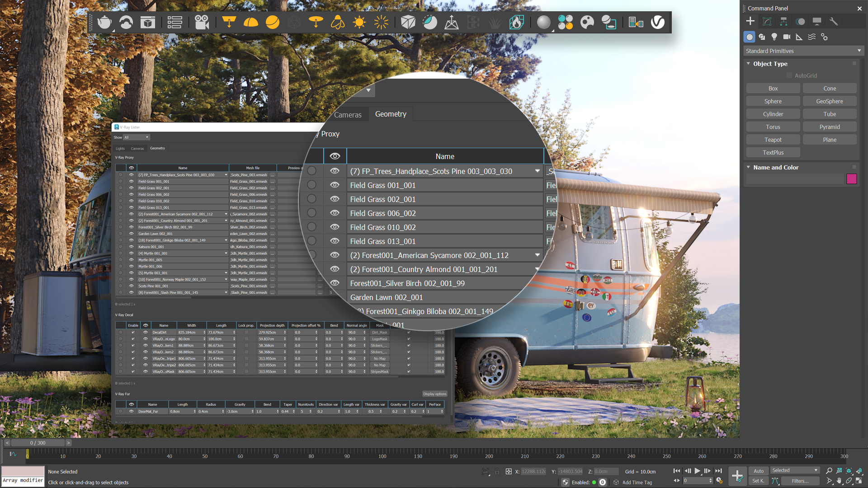
Task: Create a Box primitive
Action: coord(773,89)
